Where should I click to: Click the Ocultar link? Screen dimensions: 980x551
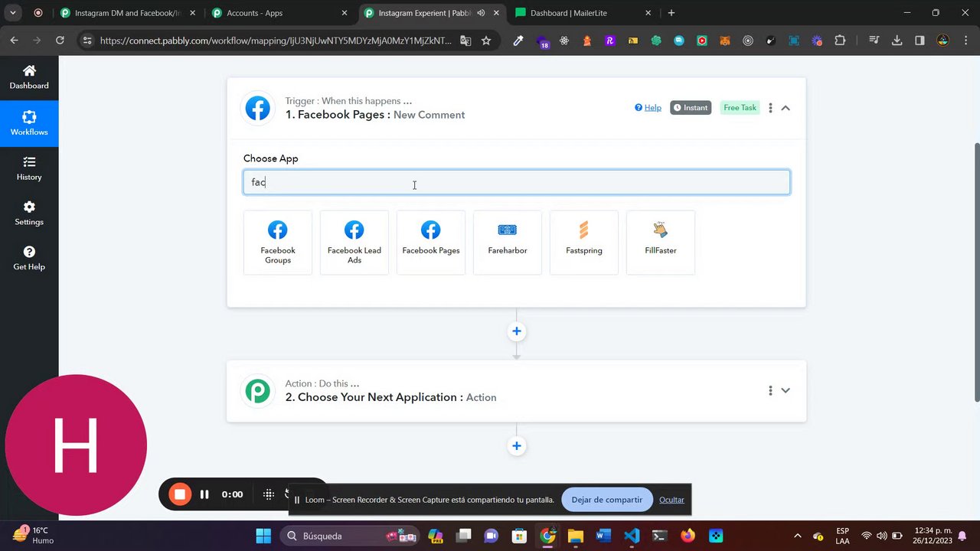(671, 500)
